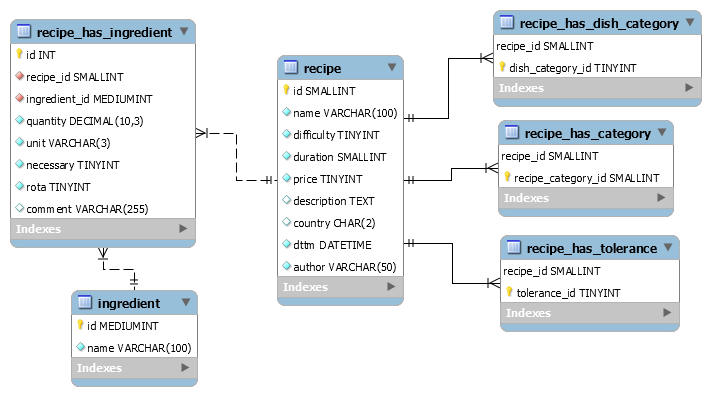Click primary key icon of recipe id SMALLINT
Viewport: 711px width, 396px height.
pos(286,90)
